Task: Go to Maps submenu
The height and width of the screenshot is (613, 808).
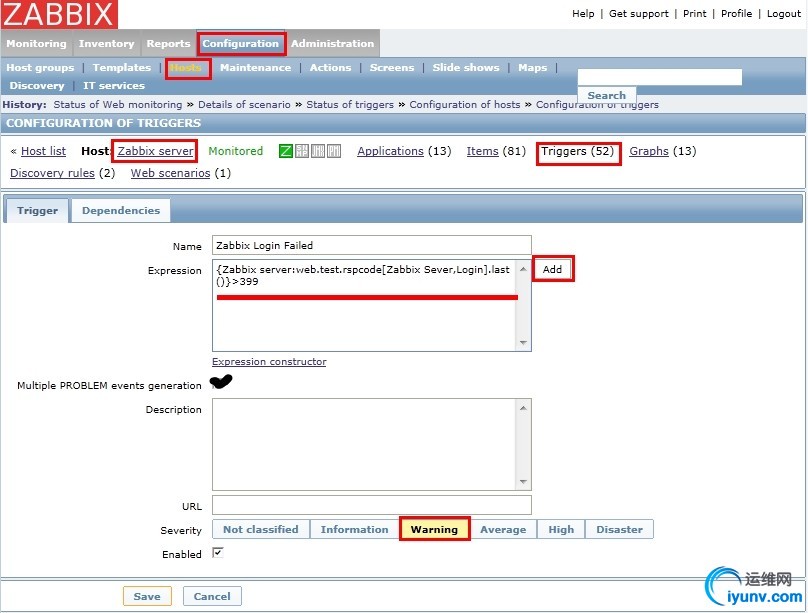Action: pos(533,67)
